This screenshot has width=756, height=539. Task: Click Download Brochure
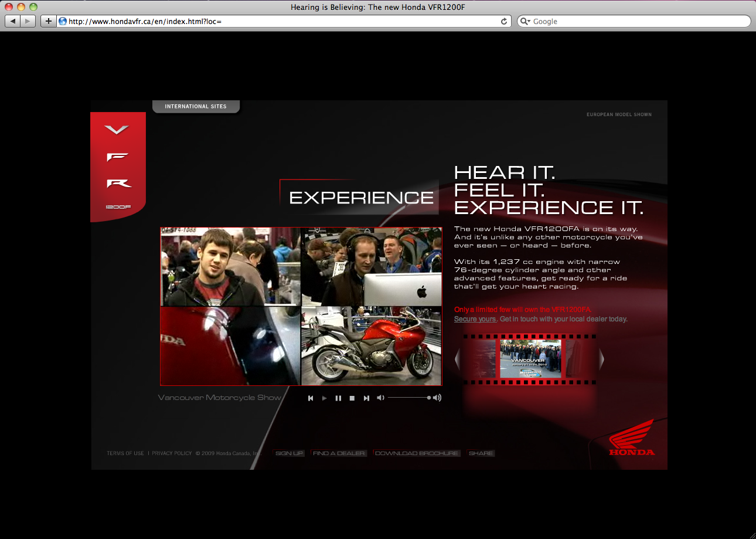tap(417, 453)
